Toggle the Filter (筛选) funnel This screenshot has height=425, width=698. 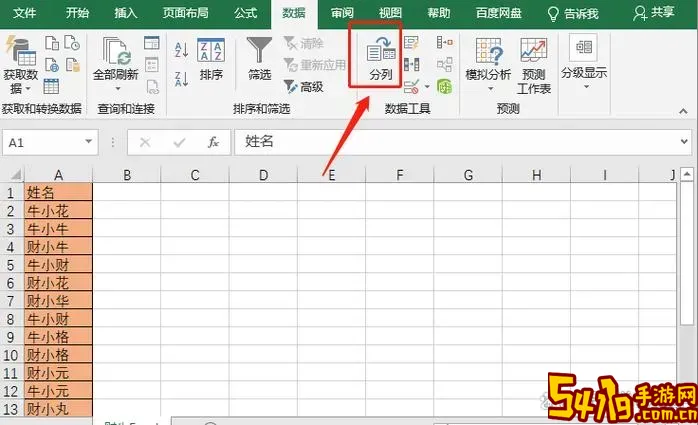point(260,59)
